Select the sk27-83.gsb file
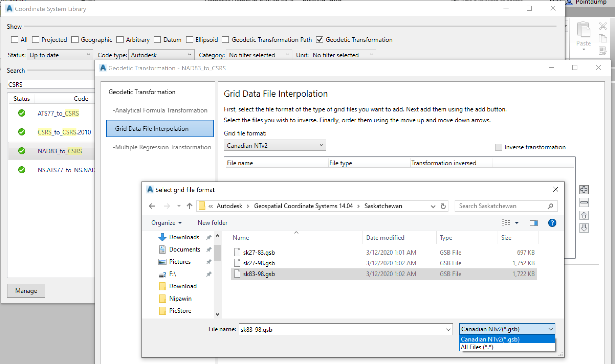 (x=259, y=252)
